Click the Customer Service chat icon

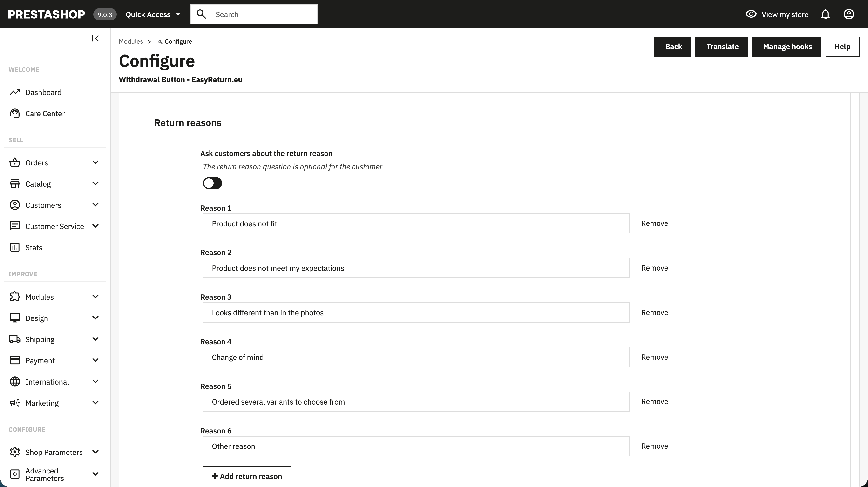pyautogui.click(x=15, y=226)
